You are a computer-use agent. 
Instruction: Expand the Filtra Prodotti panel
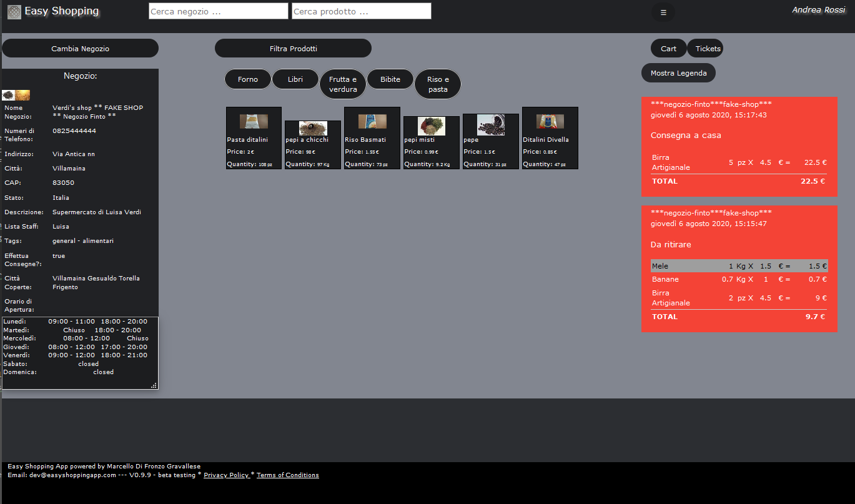pyautogui.click(x=293, y=48)
